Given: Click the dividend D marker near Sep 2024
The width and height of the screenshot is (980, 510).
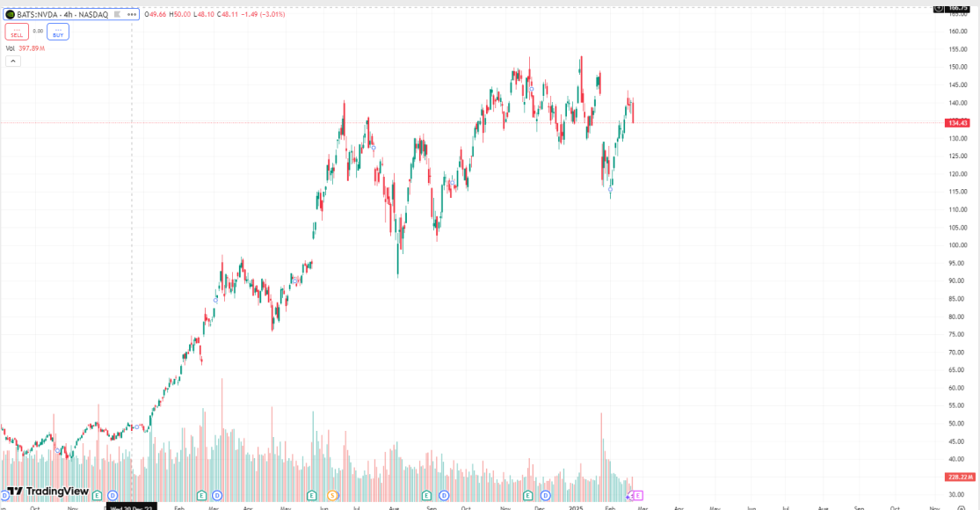Looking at the screenshot, I should point(443,496).
